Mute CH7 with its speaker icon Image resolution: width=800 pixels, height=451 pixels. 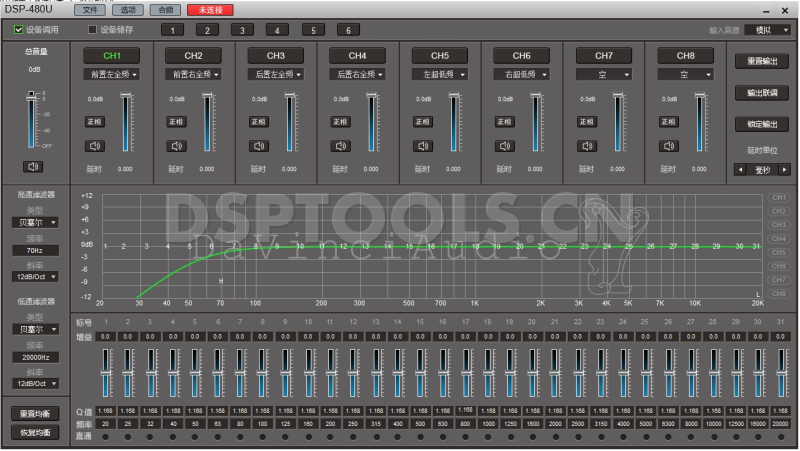click(x=587, y=146)
